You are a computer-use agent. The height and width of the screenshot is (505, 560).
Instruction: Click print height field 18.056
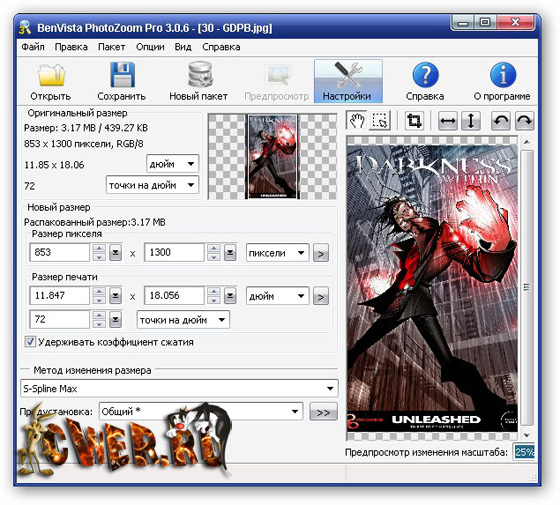pos(174,296)
